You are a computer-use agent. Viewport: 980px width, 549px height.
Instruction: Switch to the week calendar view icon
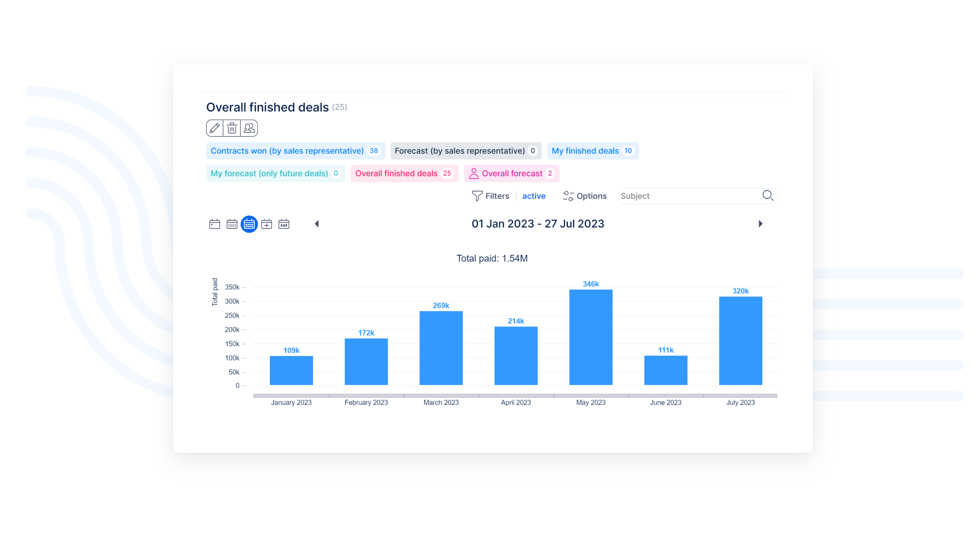point(232,224)
